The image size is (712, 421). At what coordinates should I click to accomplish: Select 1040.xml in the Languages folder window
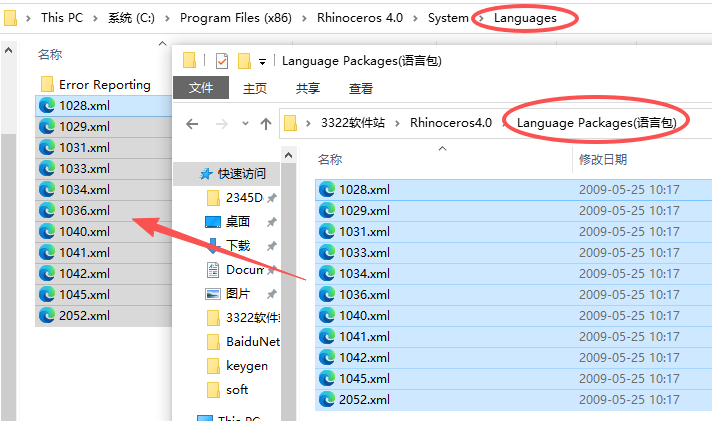tap(104, 232)
